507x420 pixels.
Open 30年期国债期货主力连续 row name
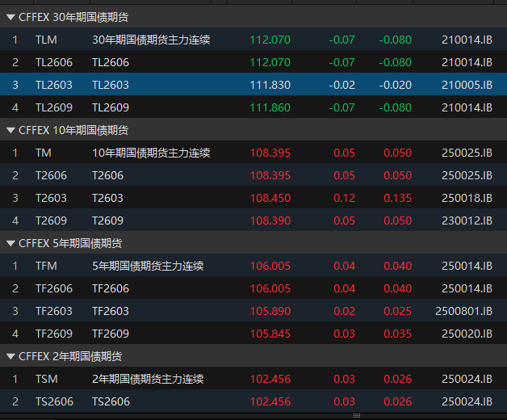point(151,40)
